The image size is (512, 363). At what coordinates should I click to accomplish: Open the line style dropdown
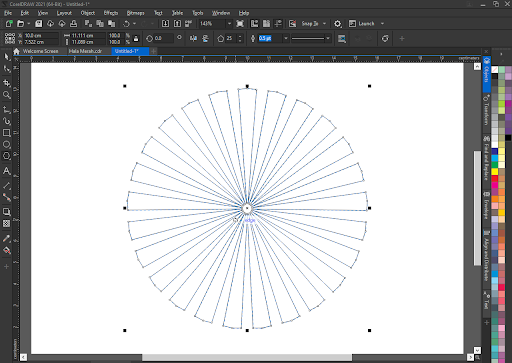tap(328, 38)
